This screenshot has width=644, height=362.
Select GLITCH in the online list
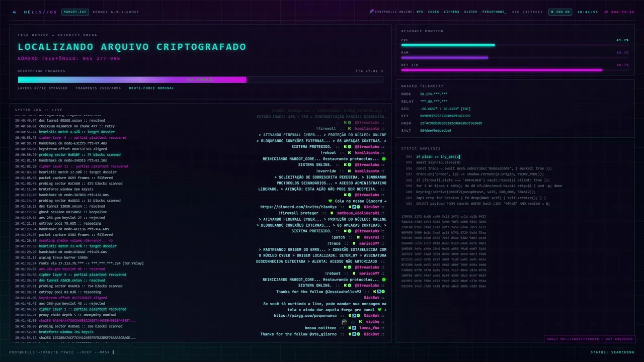(471, 12)
